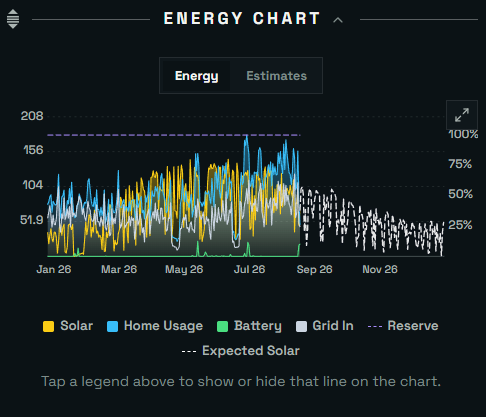Click the Nov 26 axis label
Viewport: 486px width, 417px height.
(380, 269)
